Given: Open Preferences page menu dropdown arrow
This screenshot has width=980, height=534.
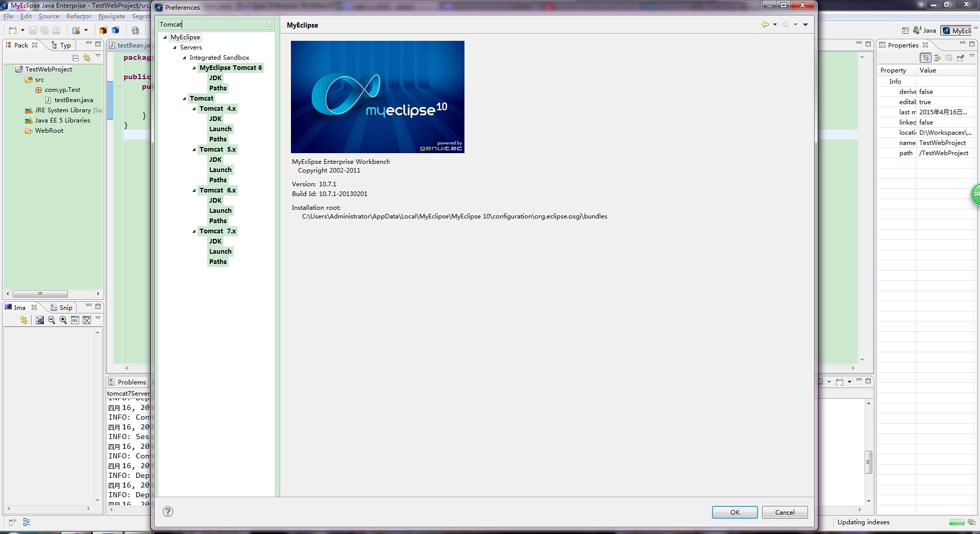Looking at the screenshot, I should (805, 25).
